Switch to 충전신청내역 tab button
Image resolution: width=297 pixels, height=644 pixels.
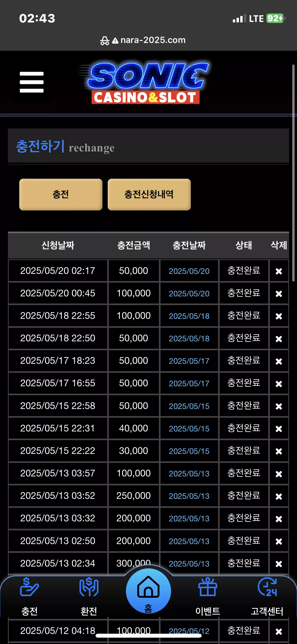[x=149, y=195]
